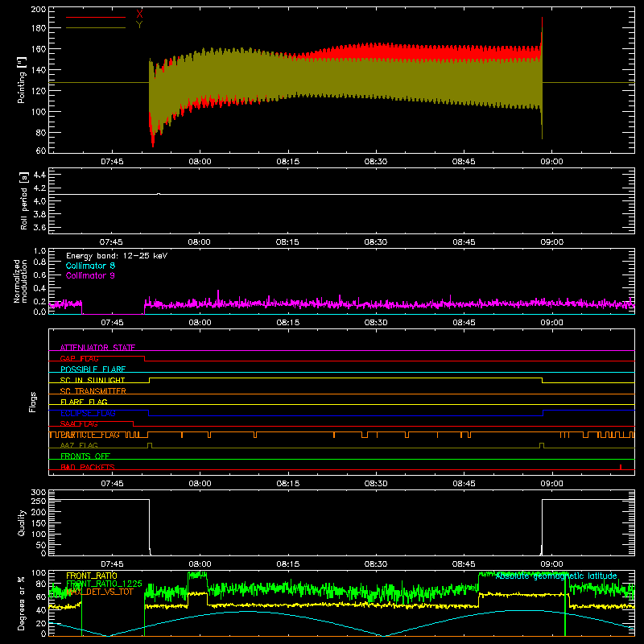Viewport: 644px width, 644px height.
Task: Click the red BAD_PACKETS spike near the right edge
Action: pyautogui.click(x=621, y=467)
